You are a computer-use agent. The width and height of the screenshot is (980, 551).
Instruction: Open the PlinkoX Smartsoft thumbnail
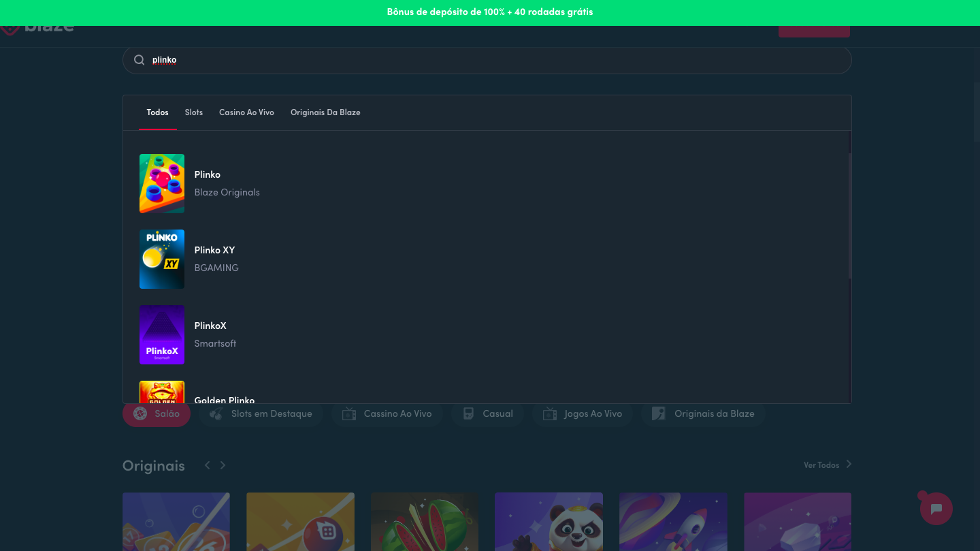[162, 334]
